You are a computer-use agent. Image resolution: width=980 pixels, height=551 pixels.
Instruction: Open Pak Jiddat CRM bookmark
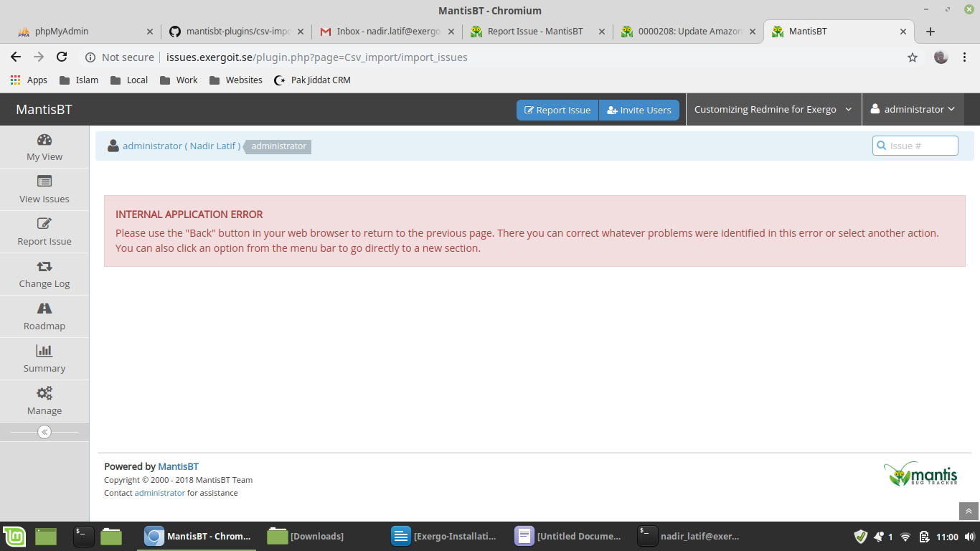click(313, 80)
